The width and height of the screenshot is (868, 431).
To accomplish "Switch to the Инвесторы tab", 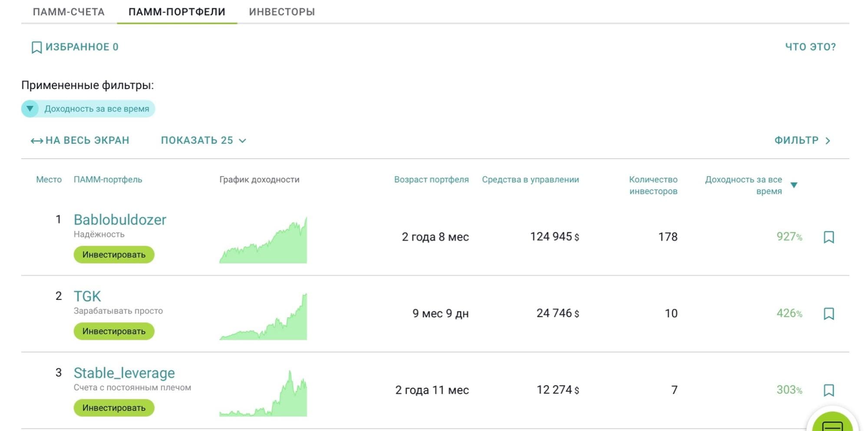I will tap(282, 12).
